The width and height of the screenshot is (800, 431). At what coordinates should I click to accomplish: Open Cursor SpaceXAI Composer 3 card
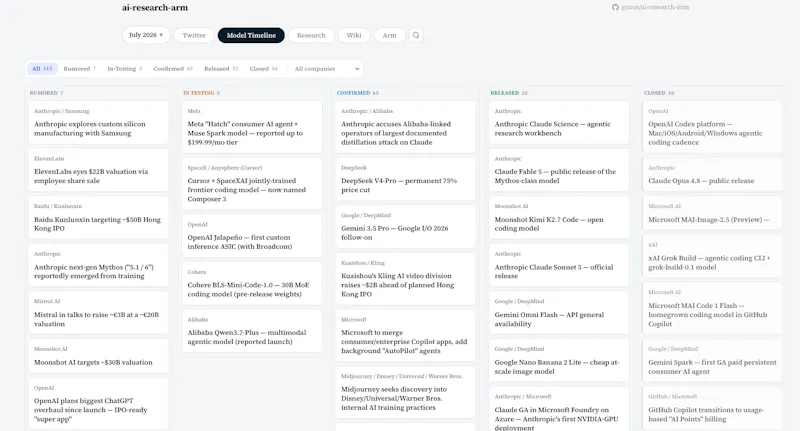point(252,184)
